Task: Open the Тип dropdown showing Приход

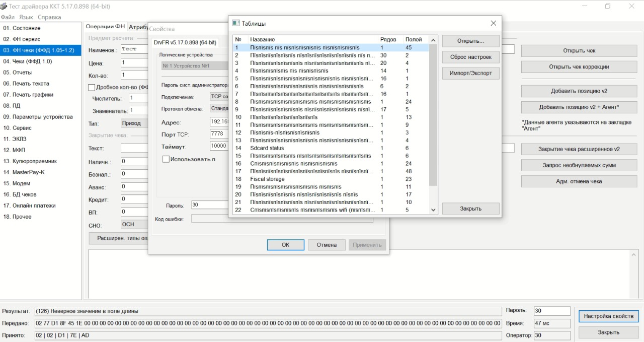Action: coord(134,123)
